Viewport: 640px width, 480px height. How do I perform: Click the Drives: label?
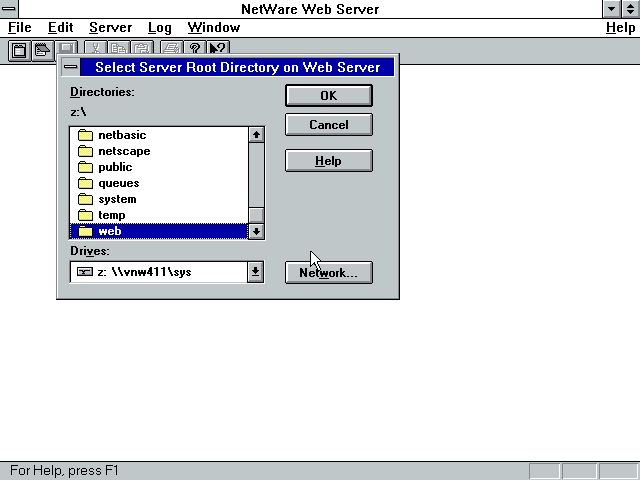click(x=90, y=251)
